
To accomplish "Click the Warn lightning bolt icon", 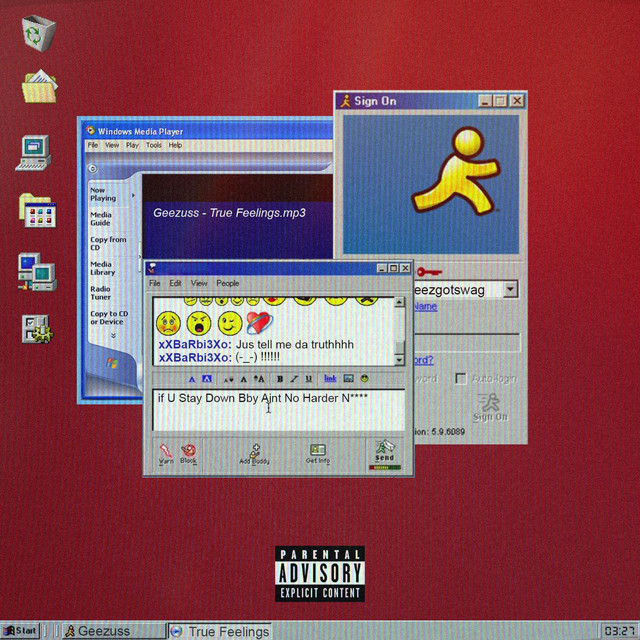I will tap(167, 451).
